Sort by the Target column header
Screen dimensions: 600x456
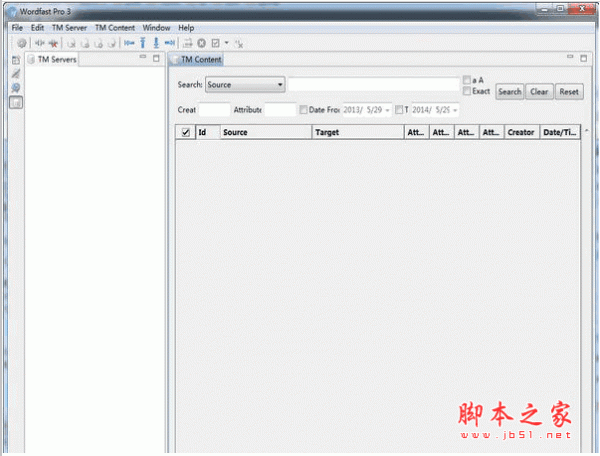pos(358,132)
